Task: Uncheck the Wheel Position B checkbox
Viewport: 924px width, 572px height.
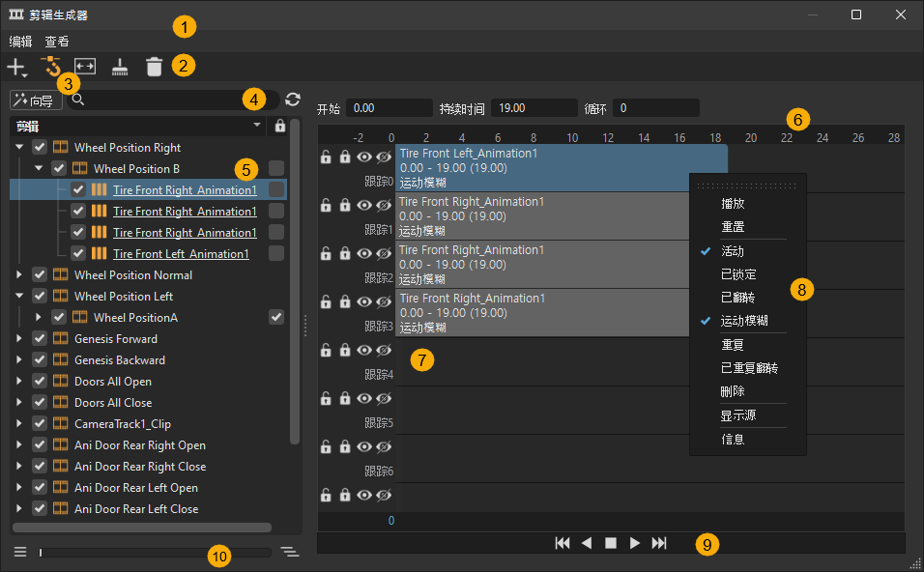Action: pos(59,168)
